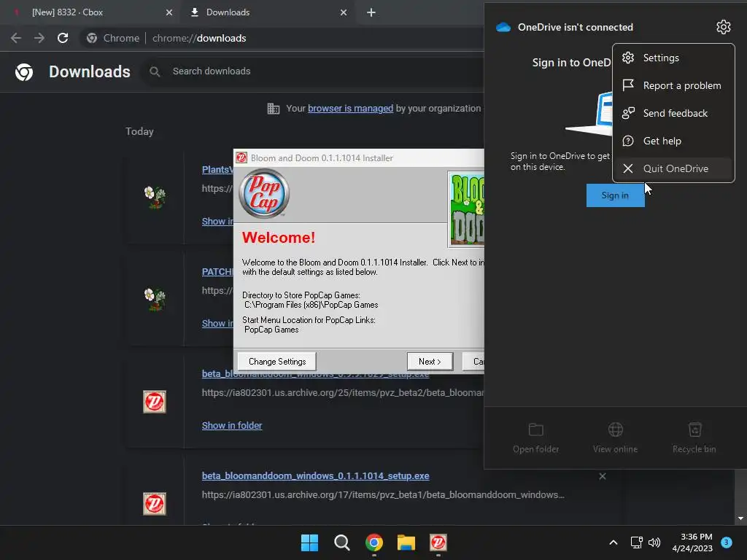Viewport: 747px width, 560px height.
Task: Open a new Chrome tab
Action: (371, 12)
